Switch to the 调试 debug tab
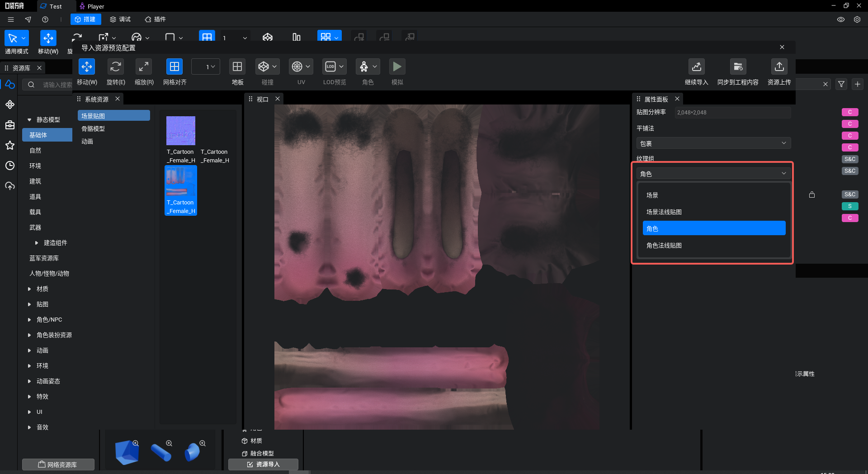868x474 pixels. click(120, 19)
